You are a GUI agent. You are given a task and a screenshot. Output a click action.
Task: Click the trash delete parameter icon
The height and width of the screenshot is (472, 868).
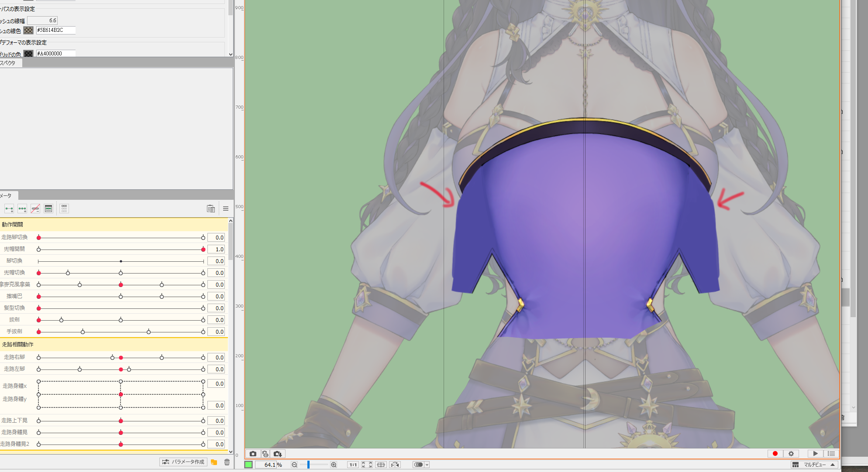pyautogui.click(x=227, y=462)
